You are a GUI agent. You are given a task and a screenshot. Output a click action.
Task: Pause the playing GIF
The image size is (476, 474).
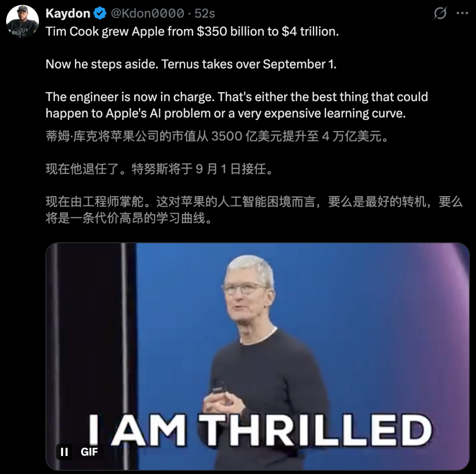[x=64, y=452]
